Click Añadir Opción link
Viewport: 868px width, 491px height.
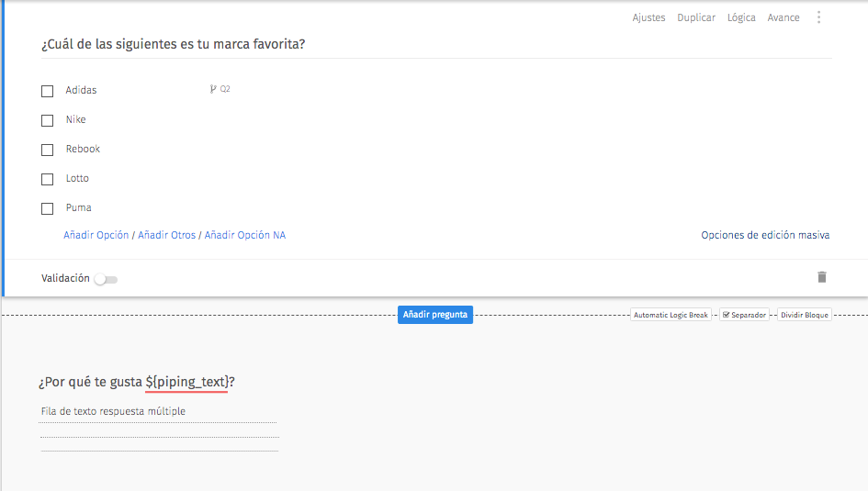(96, 235)
